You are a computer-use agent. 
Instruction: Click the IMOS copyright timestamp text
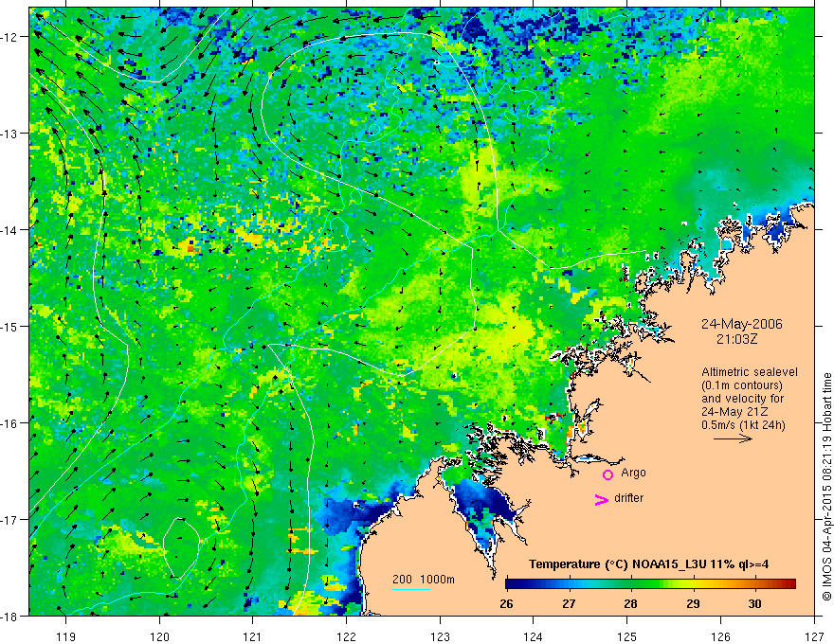[826, 486]
